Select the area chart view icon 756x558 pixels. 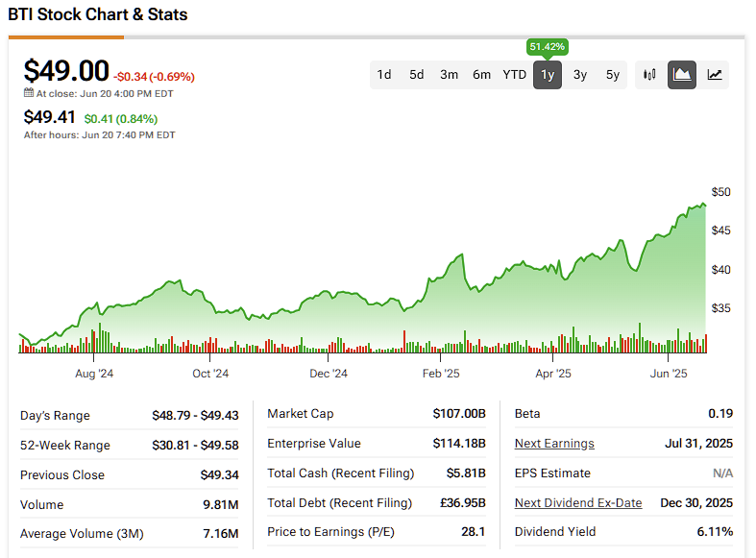(682, 75)
